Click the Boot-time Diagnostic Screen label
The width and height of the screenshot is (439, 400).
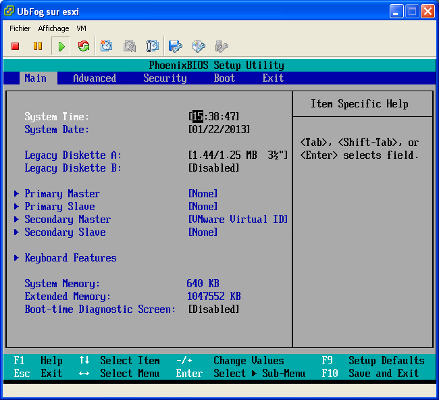click(100, 309)
